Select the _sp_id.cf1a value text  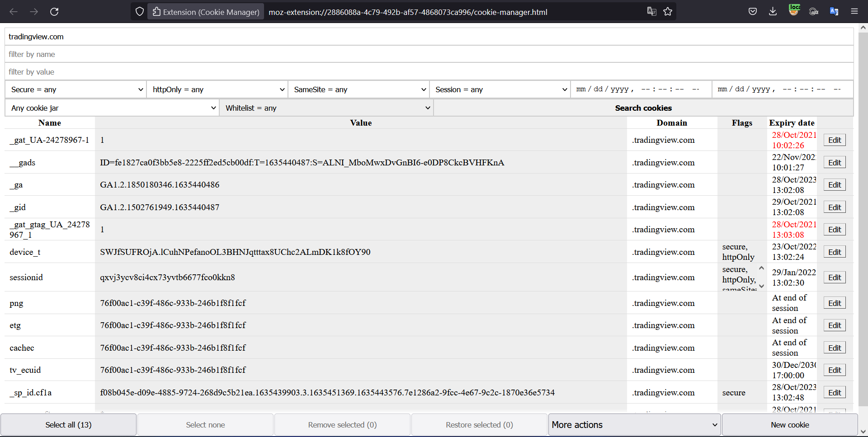(327, 393)
